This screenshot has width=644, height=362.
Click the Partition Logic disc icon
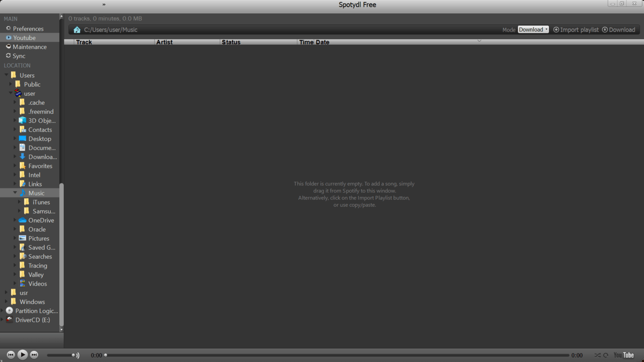coord(9,310)
